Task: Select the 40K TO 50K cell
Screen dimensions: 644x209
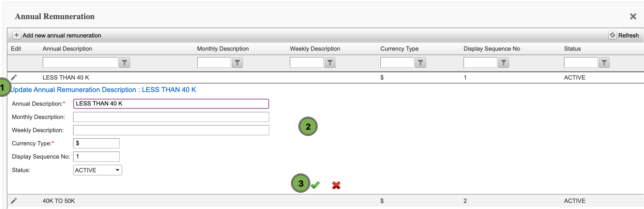Action: point(59,201)
